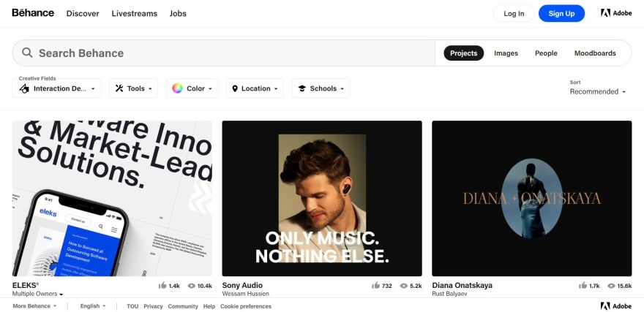This screenshot has width=644, height=312.
Task: Open the Schools filter dropdown
Action: (321, 88)
